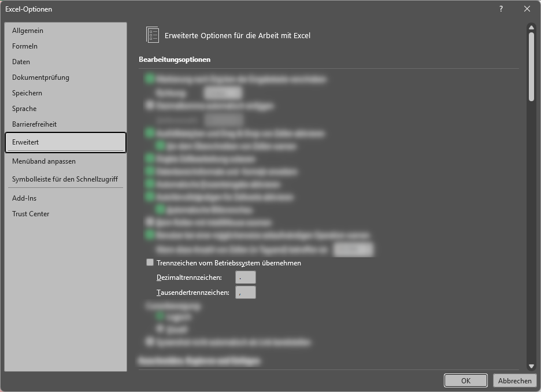Select Add-Ins in the sidebar
This screenshot has width=541, height=392.
[x=65, y=198]
